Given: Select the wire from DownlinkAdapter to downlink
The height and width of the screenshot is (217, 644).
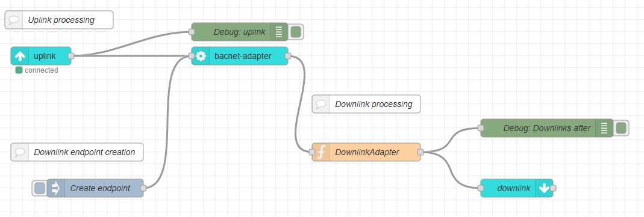Looking at the screenshot, I should tap(451, 170).
